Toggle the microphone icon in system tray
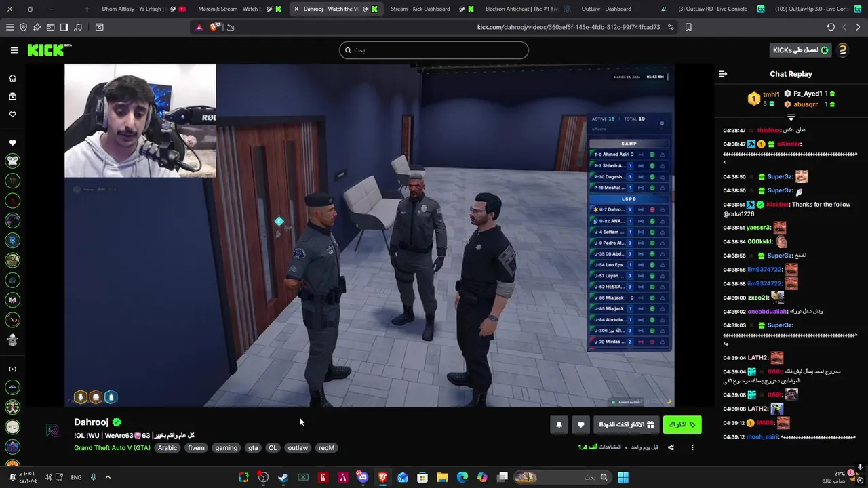 [94, 477]
